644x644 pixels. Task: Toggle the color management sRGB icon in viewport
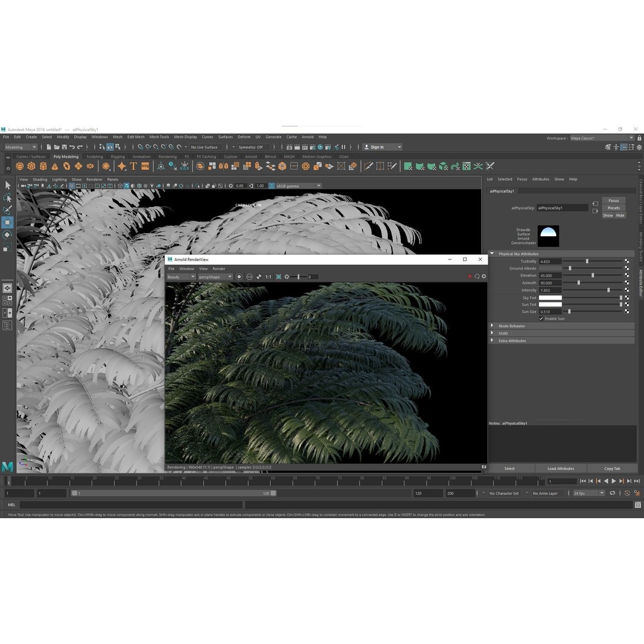(271, 186)
